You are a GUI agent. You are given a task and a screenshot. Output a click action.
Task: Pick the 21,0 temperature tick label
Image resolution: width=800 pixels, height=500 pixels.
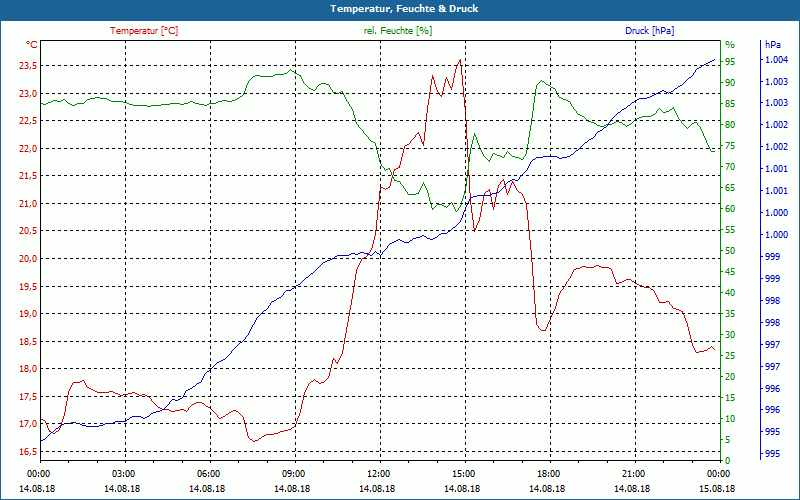28,204
